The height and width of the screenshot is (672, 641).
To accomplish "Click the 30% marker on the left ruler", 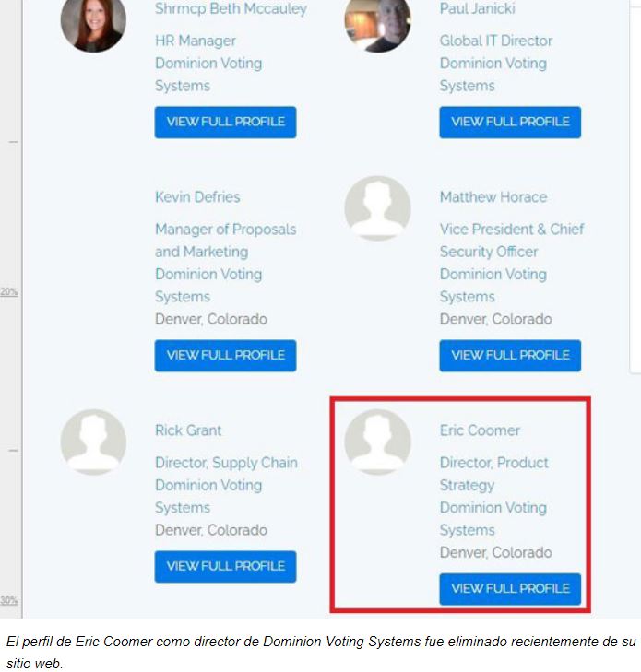I will tap(9, 600).
